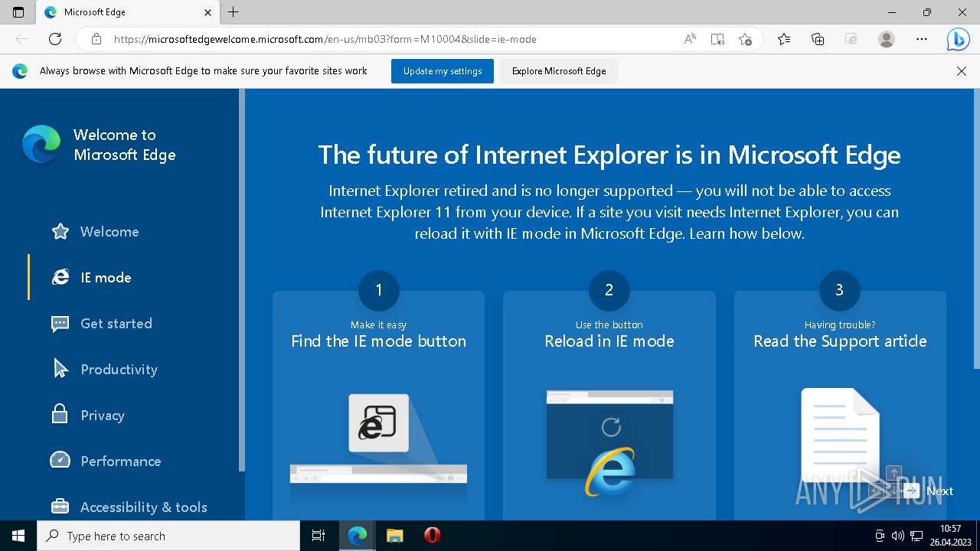Viewport: 980px width, 551px height.
Task: Click the browser back arrow
Action: pyautogui.click(x=21, y=39)
